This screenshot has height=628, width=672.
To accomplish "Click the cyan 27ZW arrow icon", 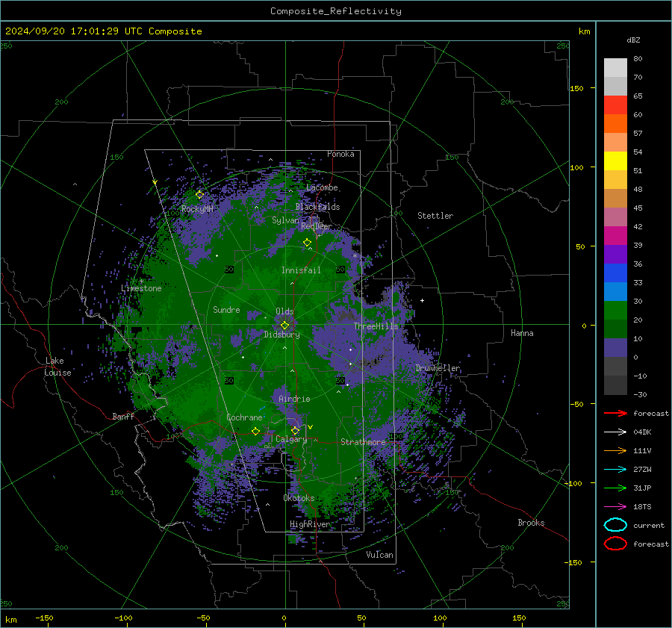I will (615, 470).
